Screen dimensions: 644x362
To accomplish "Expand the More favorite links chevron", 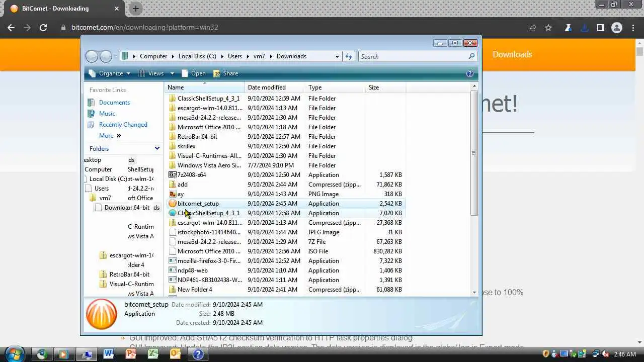I will pyautogui.click(x=119, y=136).
